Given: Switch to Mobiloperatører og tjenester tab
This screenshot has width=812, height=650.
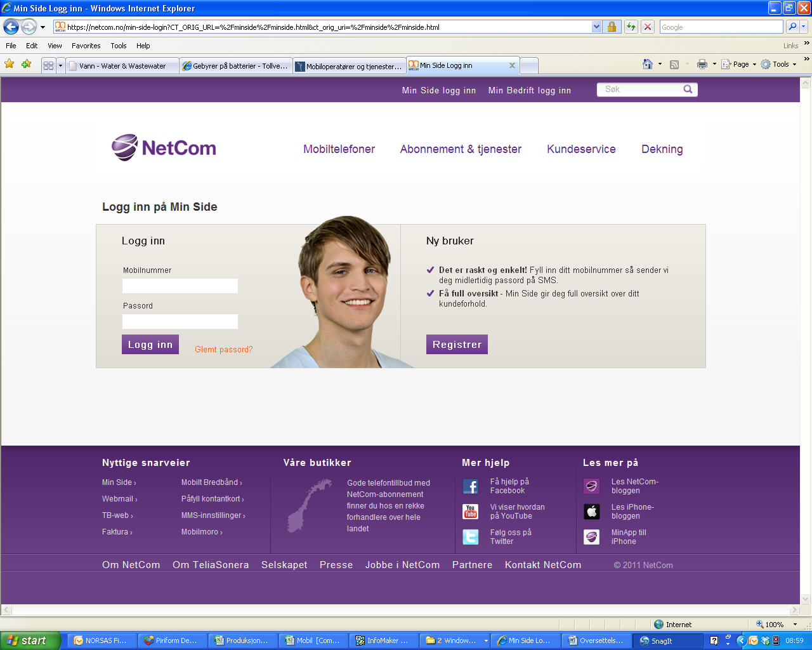Looking at the screenshot, I should point(350,65).
